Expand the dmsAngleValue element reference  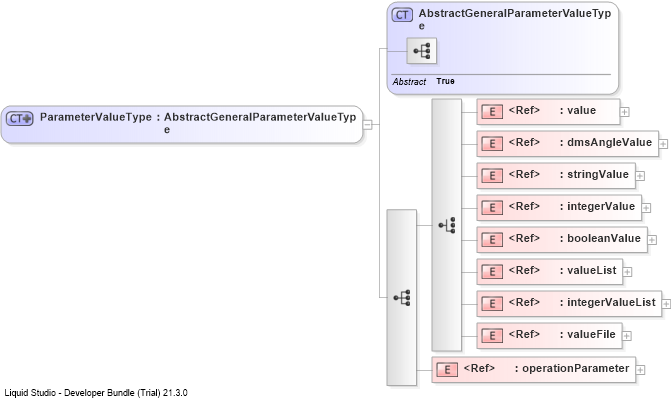pos(663,144)
